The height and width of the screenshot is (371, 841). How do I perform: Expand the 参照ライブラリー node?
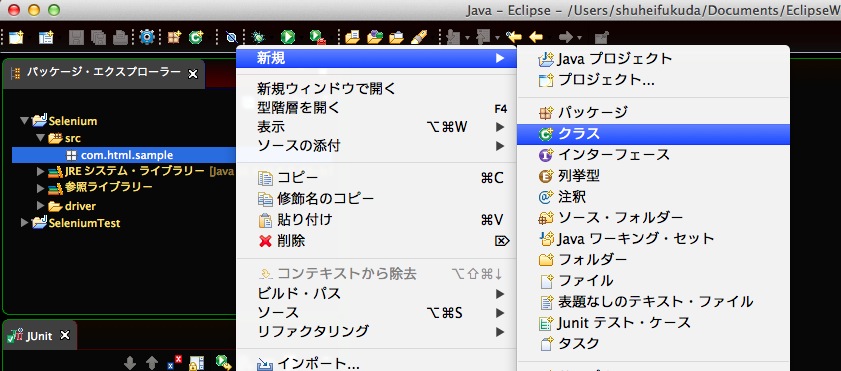tap(41, 188)
